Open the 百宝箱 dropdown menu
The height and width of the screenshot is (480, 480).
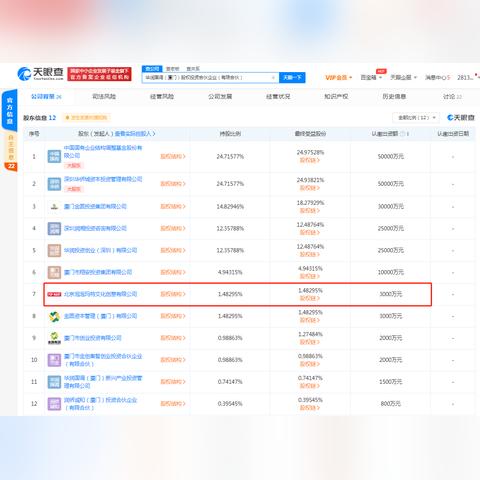tap(371, 77)
